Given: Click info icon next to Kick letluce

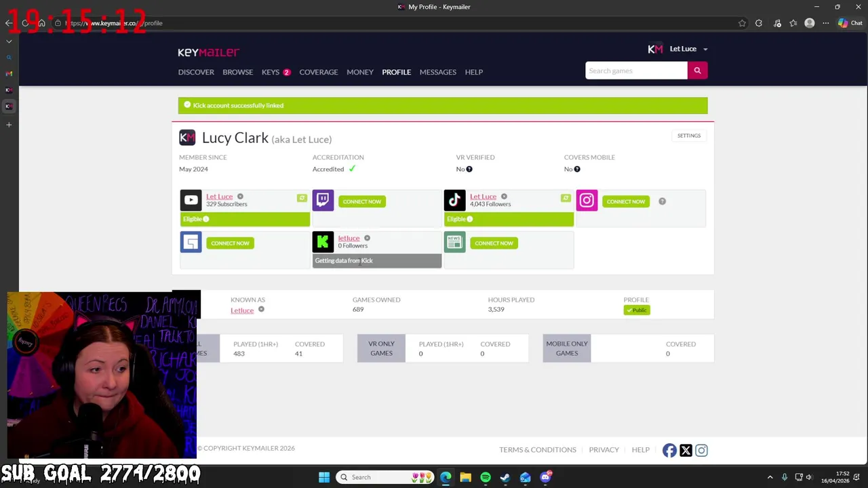Looking at the screenshot, I should [367, 239].
